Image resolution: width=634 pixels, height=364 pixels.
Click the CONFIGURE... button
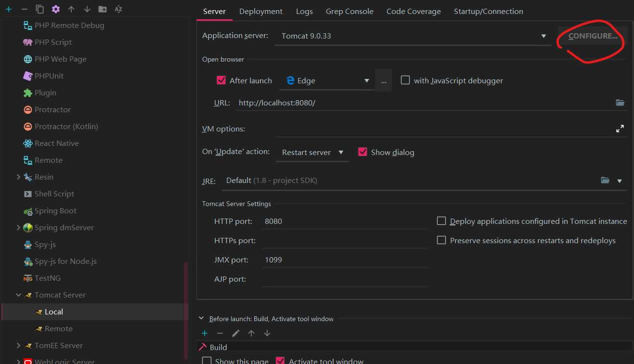(593, 36)
